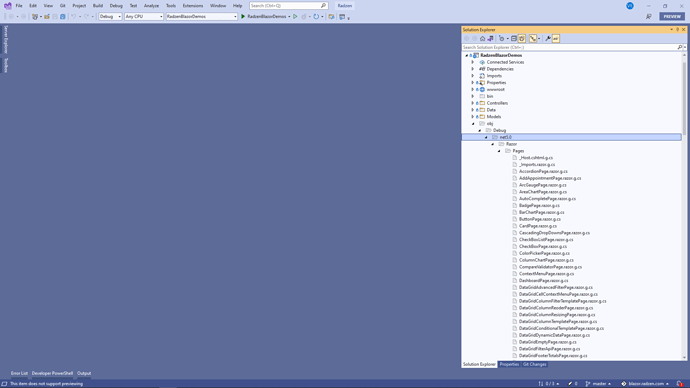Collapse the obj folder
The width and height of the screenshot is (690, 388).
point(473,124)
